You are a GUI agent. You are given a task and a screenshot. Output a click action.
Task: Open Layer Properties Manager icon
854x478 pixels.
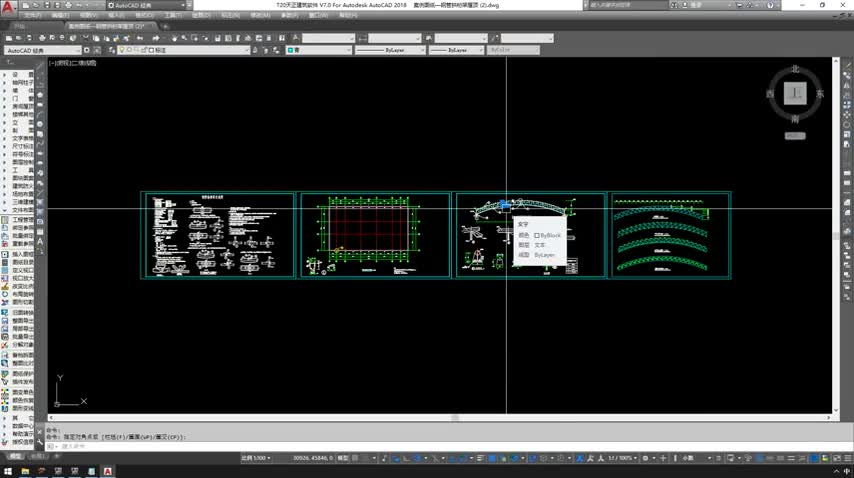[112, 50]
